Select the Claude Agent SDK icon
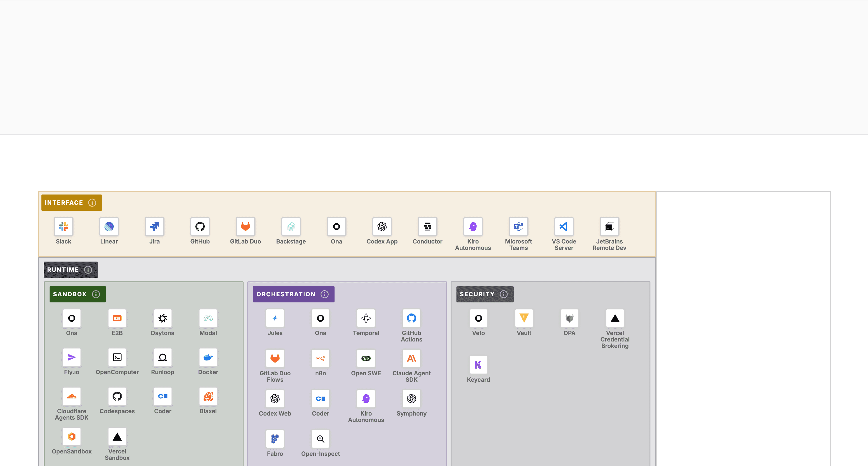868x466 pixels. coord(411,358)
